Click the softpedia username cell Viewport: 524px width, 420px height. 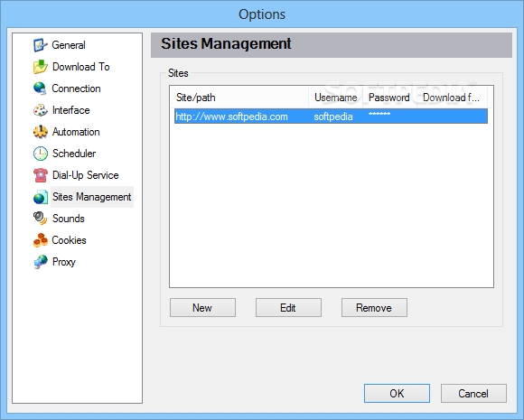click(x=333, y=117)
